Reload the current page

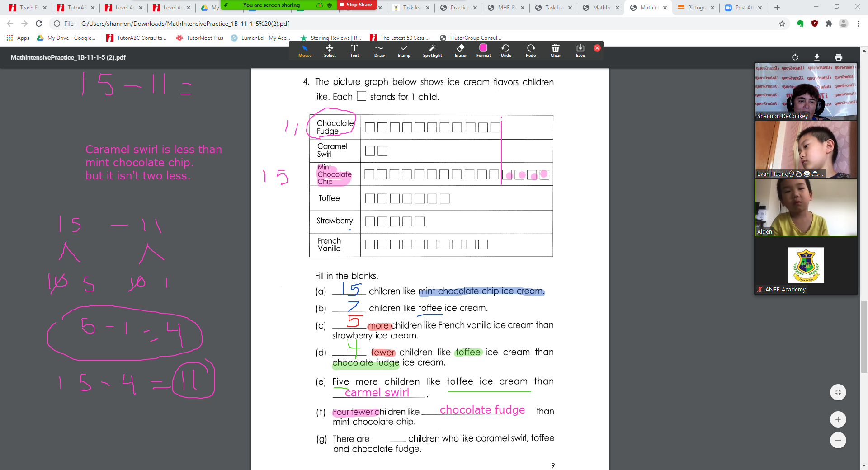coord(39,23)
